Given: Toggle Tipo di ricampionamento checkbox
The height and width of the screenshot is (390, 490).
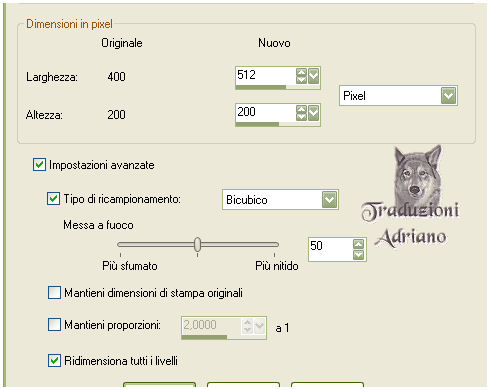Looking at the screenshot, I should [53, 198].
